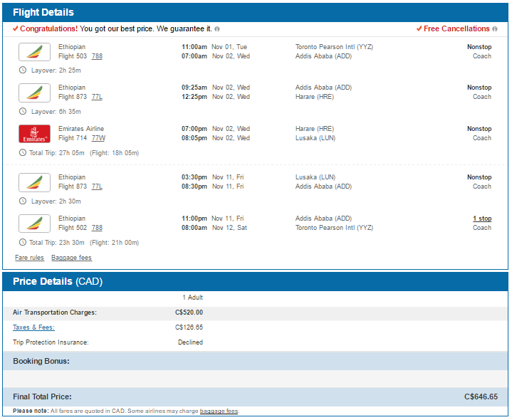Click the info icon beside Free Cancellations
This screenshot has width=512, height=420.
tap(495, 29)
